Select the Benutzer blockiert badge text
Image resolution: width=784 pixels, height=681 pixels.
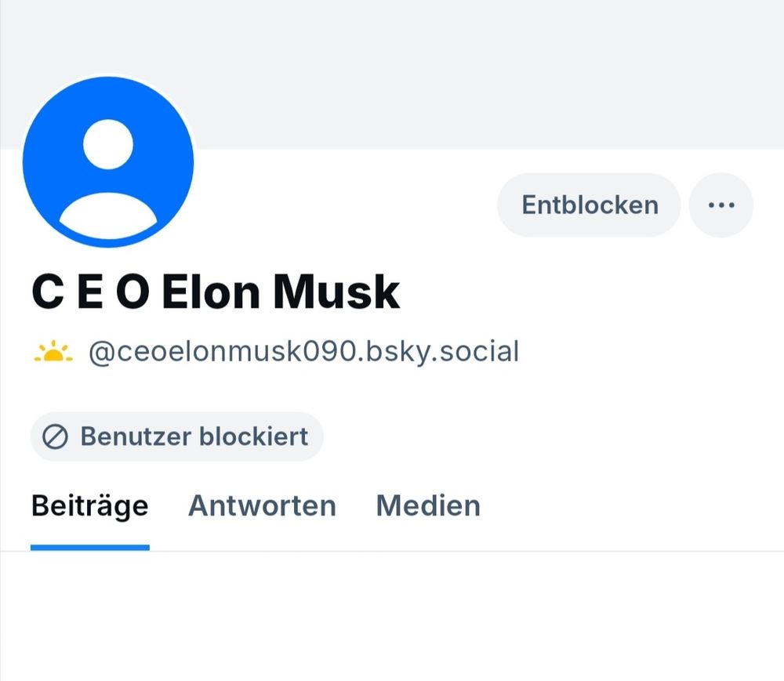tap(194, 436)
